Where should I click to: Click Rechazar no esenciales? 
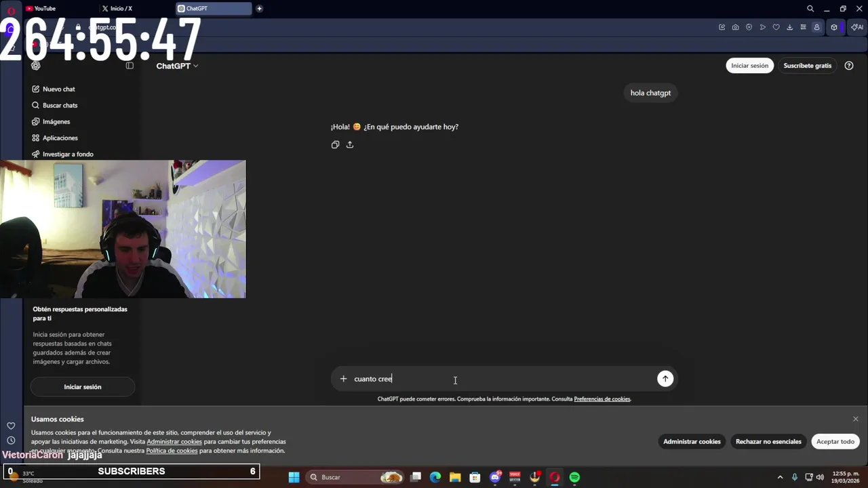coord(768,441)
